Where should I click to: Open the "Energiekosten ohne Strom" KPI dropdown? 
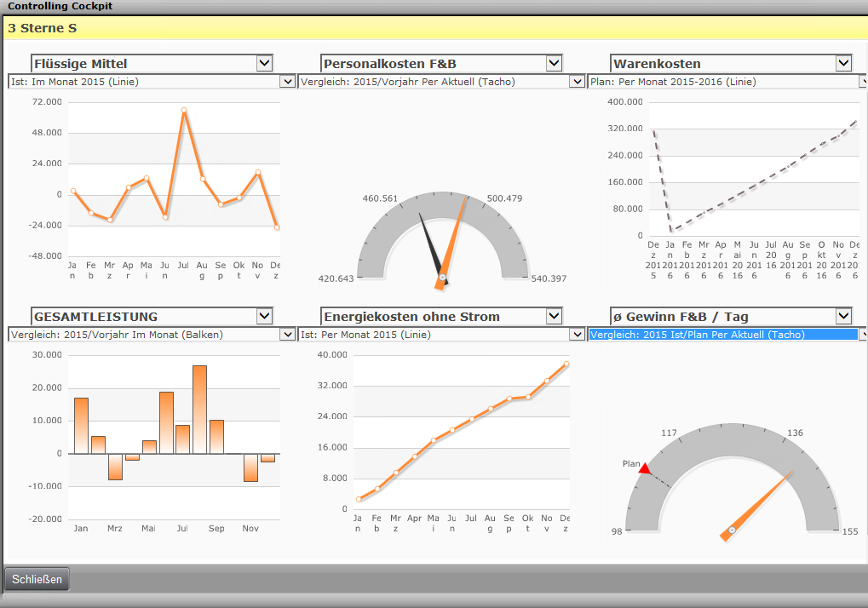click(x=555, y=316)
